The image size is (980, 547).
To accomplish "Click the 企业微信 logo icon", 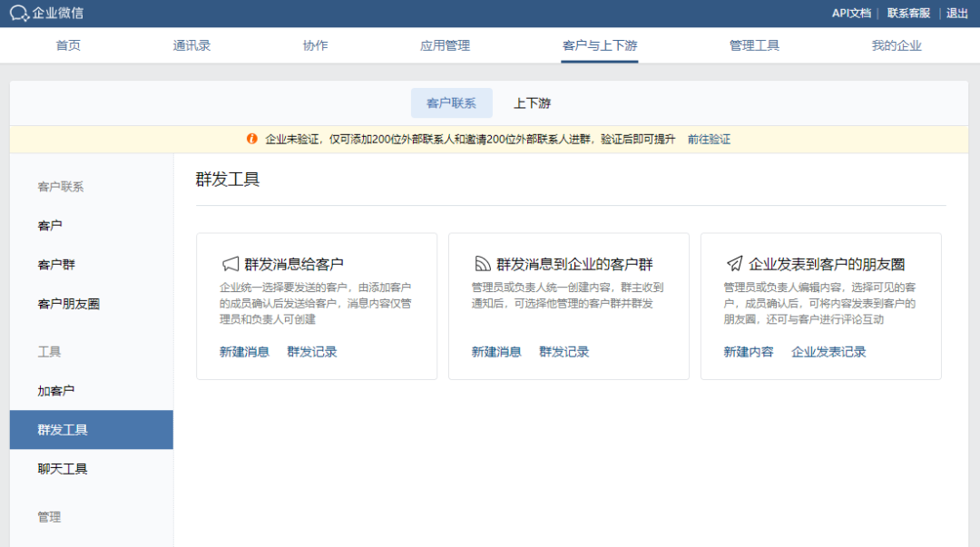I will pos(19,13).
